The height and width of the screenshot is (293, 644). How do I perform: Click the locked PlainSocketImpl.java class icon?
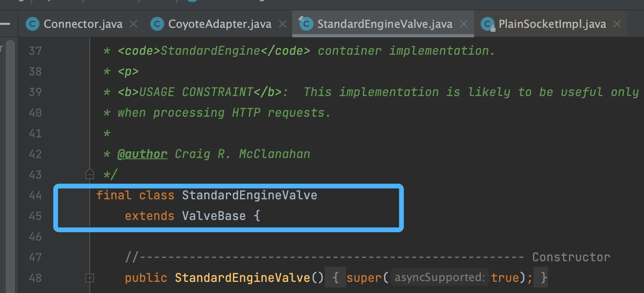click(x=488, y=25)
